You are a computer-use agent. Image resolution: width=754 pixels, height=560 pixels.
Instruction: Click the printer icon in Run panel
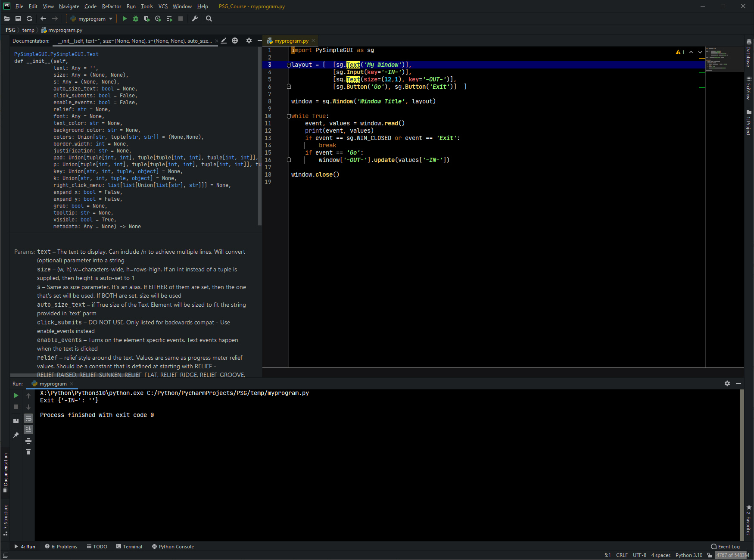28,441
